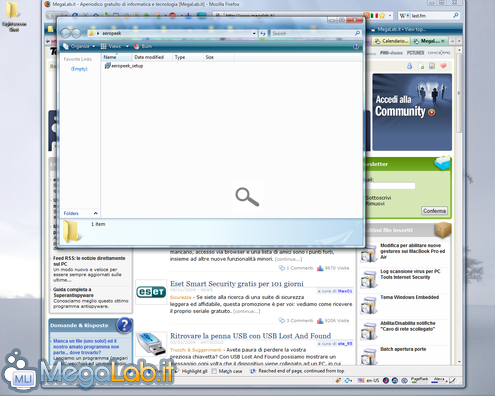Image resolution: width=495 pixels, height=396 pixels.
Task: Open Tema Windows Embedded link
Action: pyautogui.click(x=409, y=297)
